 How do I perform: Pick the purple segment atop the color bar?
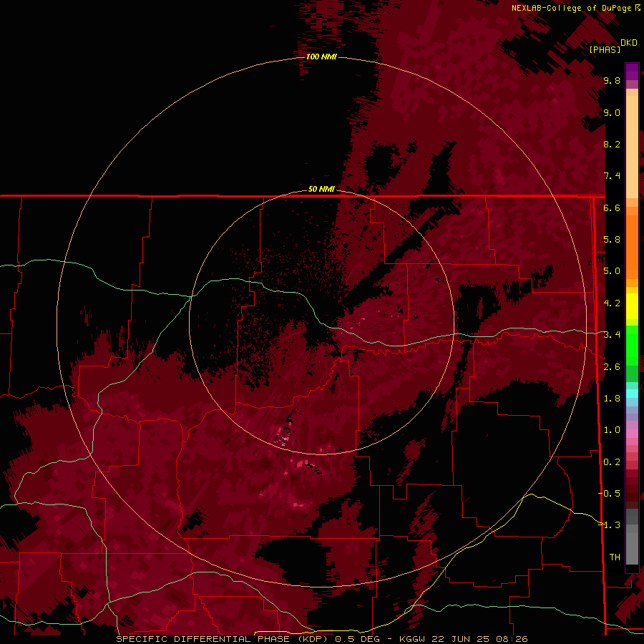tap(632, 72)
